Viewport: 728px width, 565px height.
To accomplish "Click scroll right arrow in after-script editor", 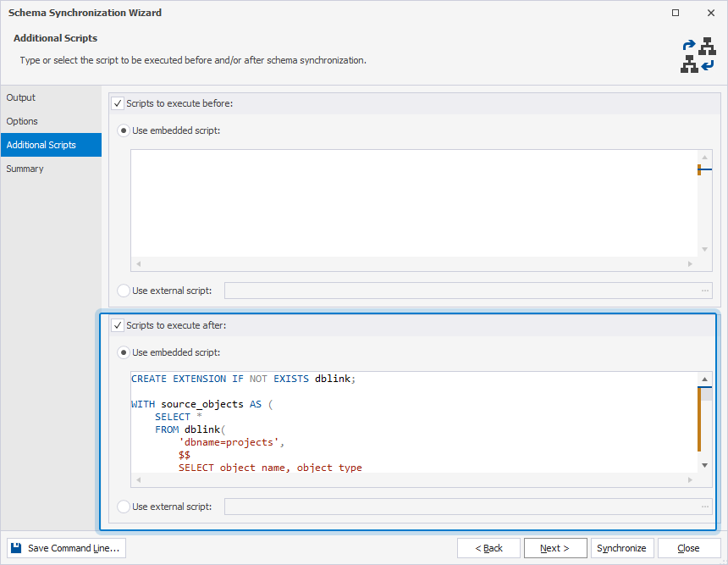I will (690, 480).
